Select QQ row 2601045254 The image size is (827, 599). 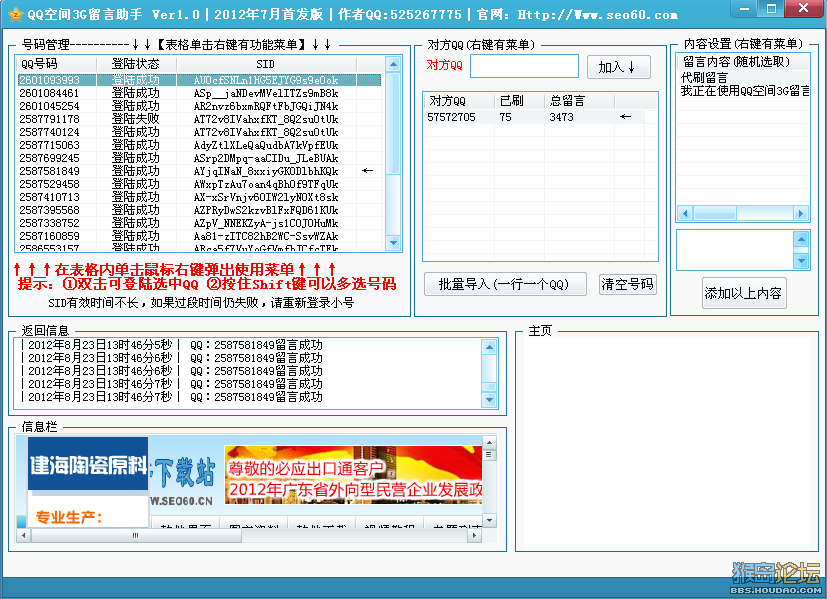[x=199, y=106]
